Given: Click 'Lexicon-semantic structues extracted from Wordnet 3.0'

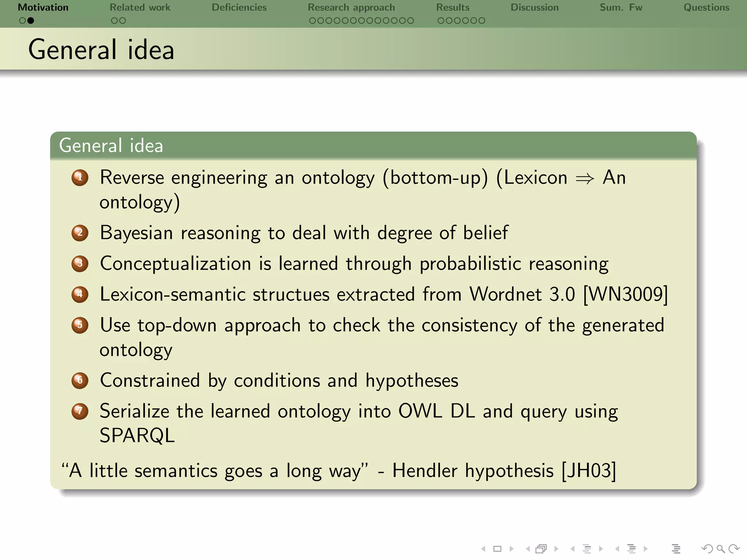Looking at the screenshot, I should click(x=337, y=294).
